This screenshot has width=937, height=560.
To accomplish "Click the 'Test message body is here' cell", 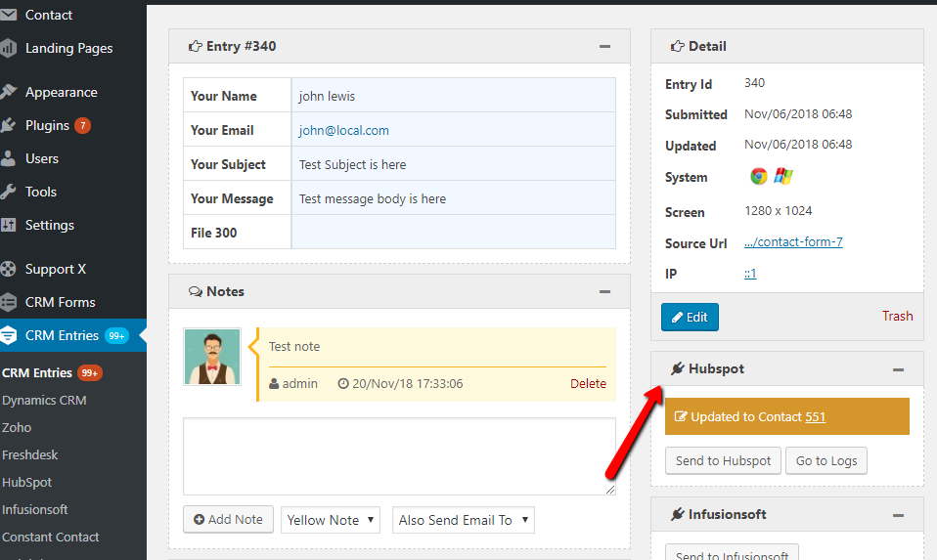I will (454, 198).
